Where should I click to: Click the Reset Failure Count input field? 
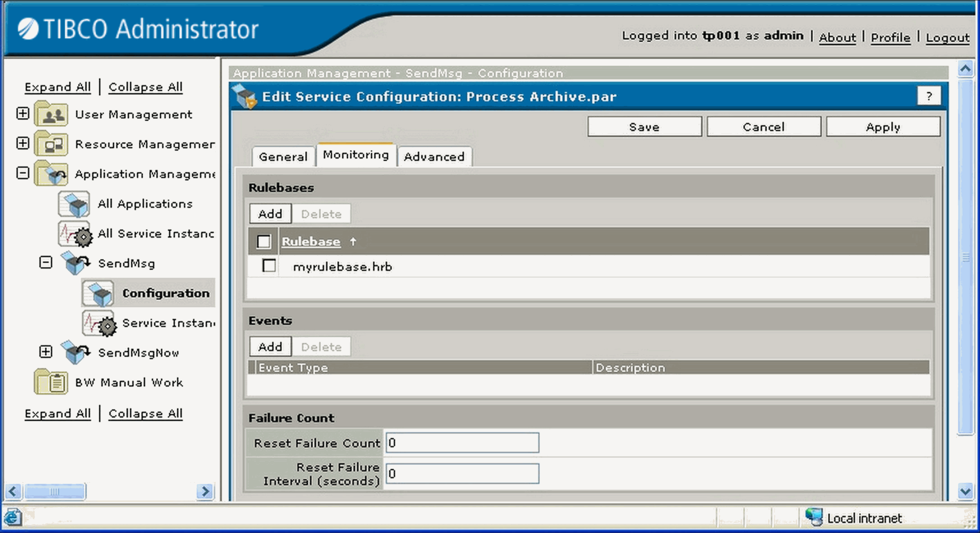point(462,443)
